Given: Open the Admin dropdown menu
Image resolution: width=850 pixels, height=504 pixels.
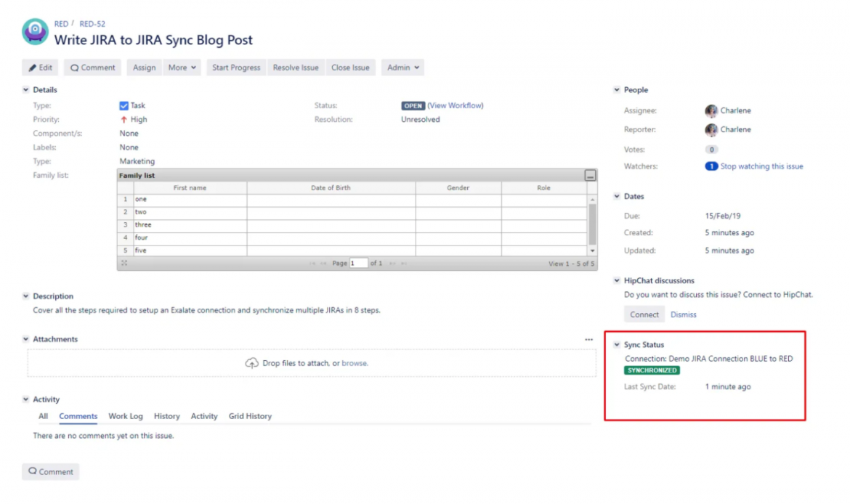Looking at the screenshot, I should click(x=402, y=68).
